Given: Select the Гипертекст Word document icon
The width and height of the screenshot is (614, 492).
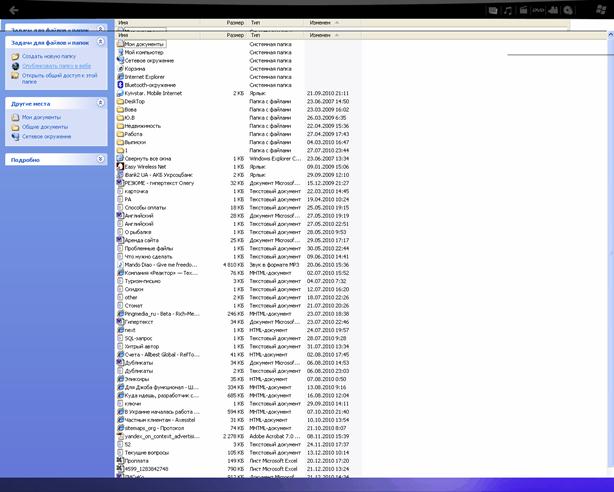Looking at the screenshot, I should pos(120,322).
